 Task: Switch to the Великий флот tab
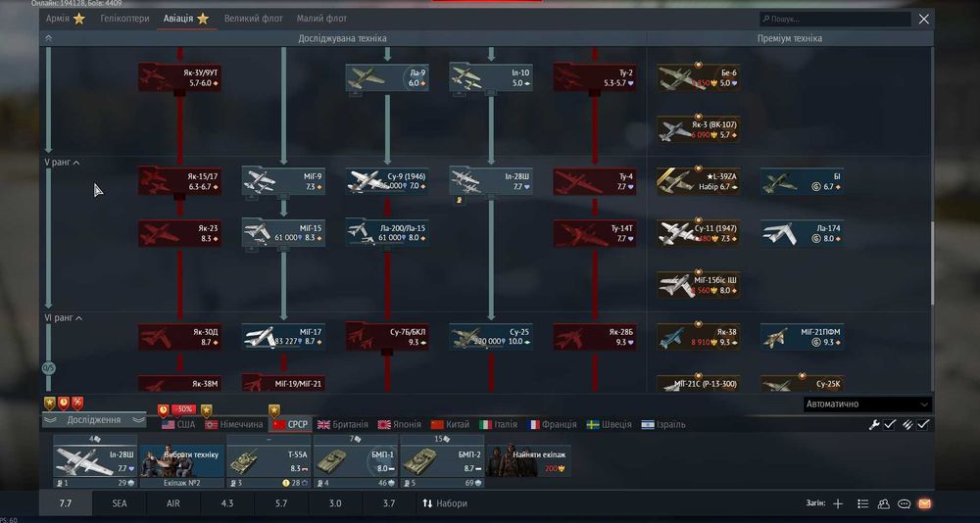coord(253,19)
